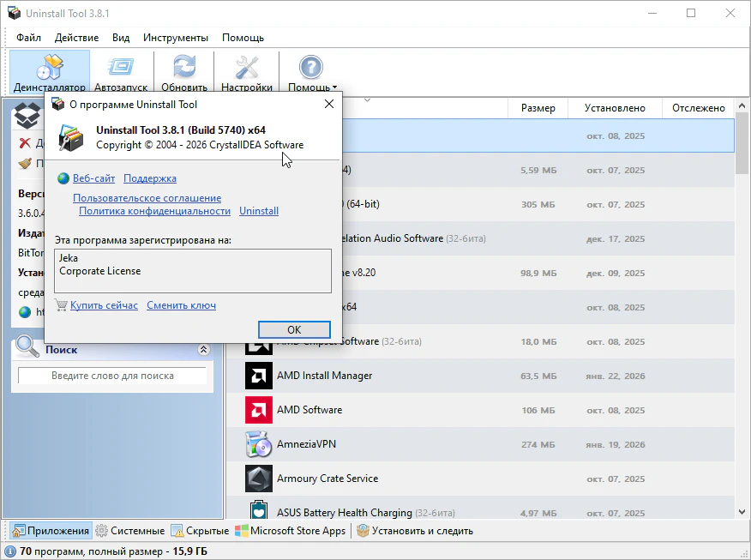Viewport: 751px width, 560px height.
Task: Click the Деинсталлятор toolbar icon
Action: 49,67
